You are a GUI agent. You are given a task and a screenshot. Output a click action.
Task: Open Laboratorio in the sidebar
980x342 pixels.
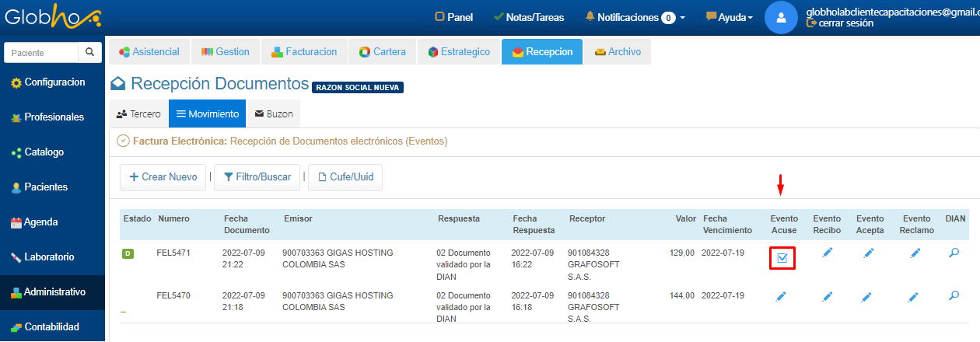tap(48, 256)
